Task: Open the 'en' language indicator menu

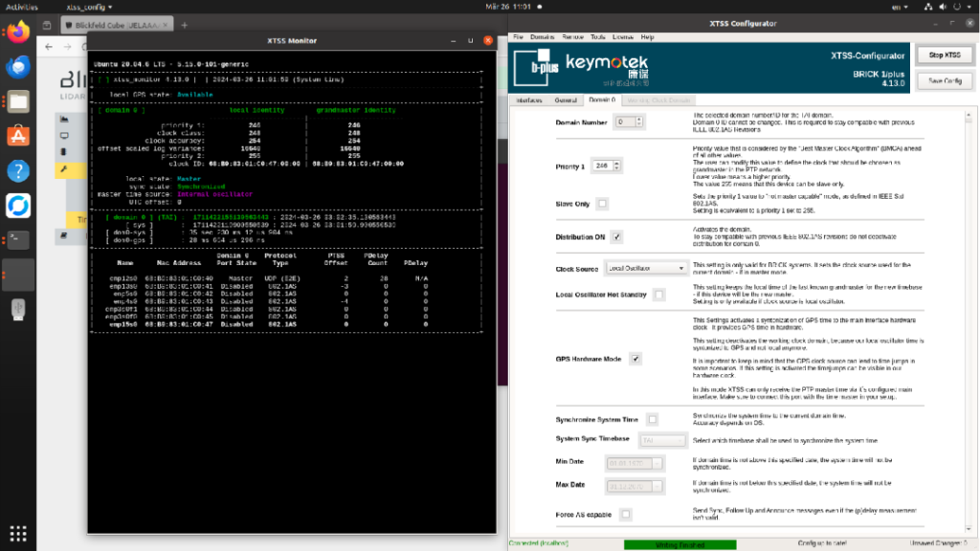Action: pos(900,7)
